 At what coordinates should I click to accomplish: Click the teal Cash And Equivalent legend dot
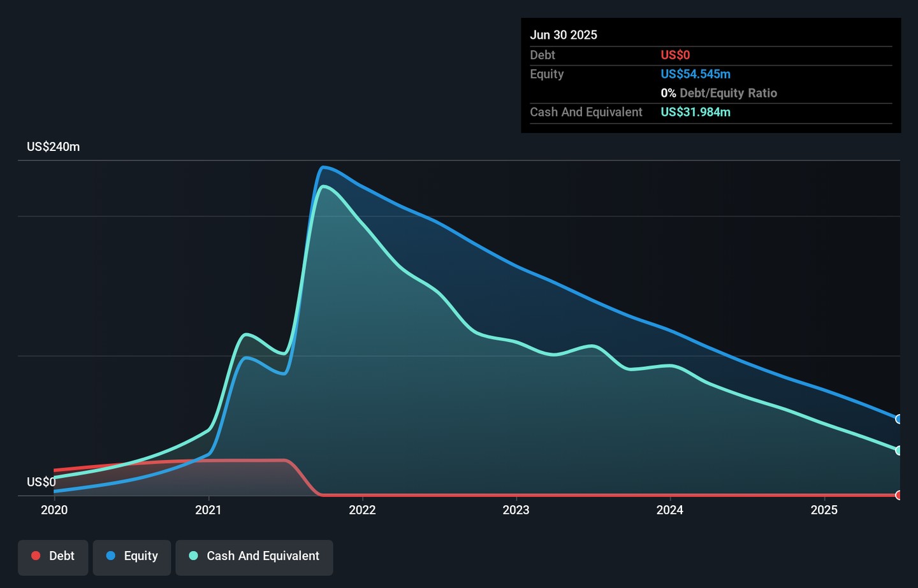pos(194,556)
